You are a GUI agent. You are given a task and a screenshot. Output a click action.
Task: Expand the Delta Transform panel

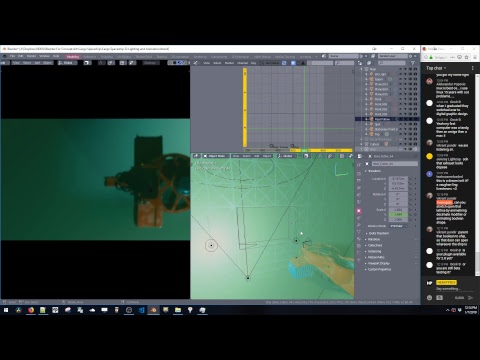pyautogui.click(x=378, y=233)
